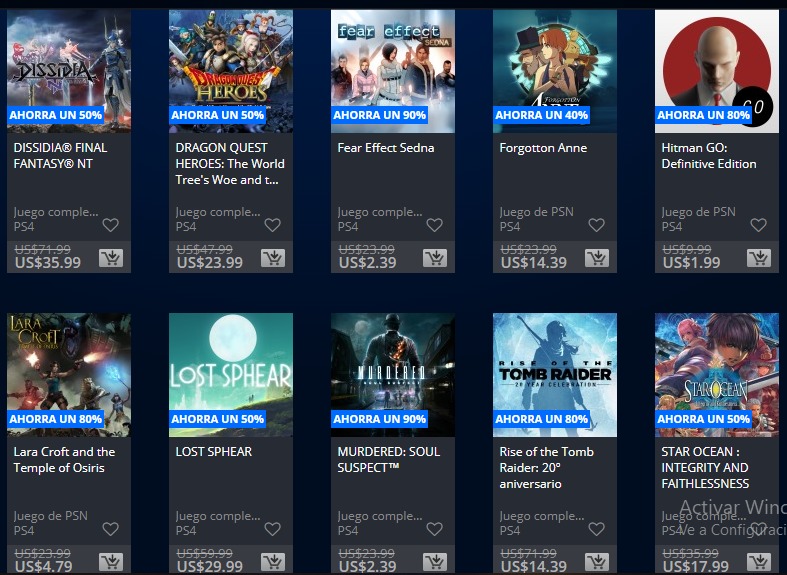Add DRAGON QUEST HEROES to cart
The image size is (787, 575).
pos(273,258)
